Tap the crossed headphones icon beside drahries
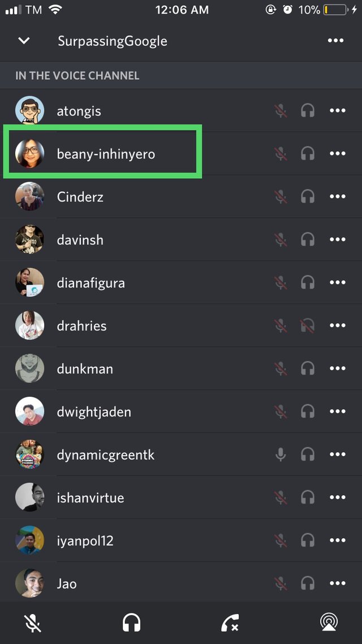This screenshot has height=644, width=362. click(307, 326)
